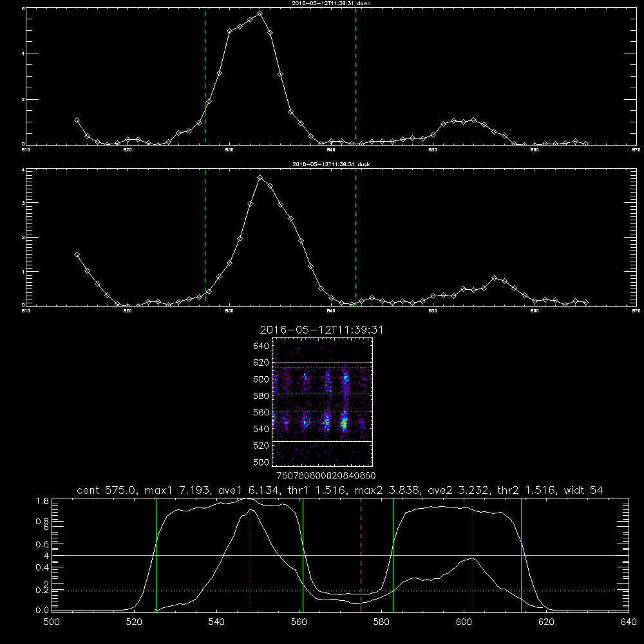
Task: Click the '580' x-axis label of bottom plot
Action: point(381,622)
